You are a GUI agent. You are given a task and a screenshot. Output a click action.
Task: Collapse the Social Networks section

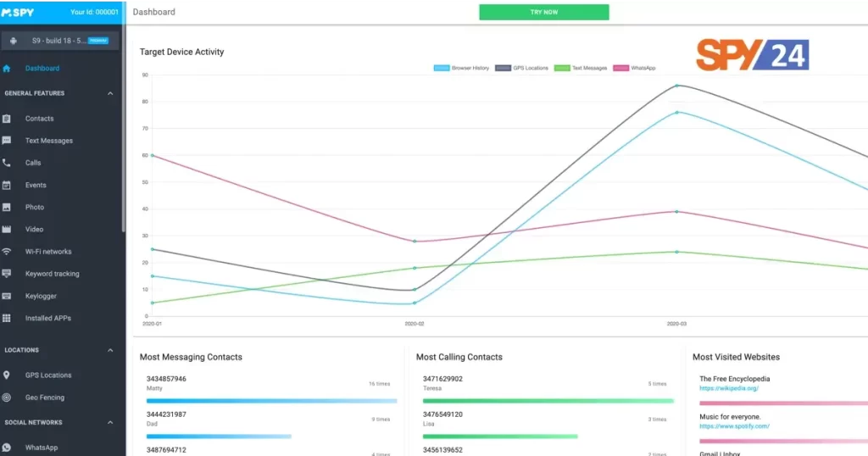(x=110, y=422)
